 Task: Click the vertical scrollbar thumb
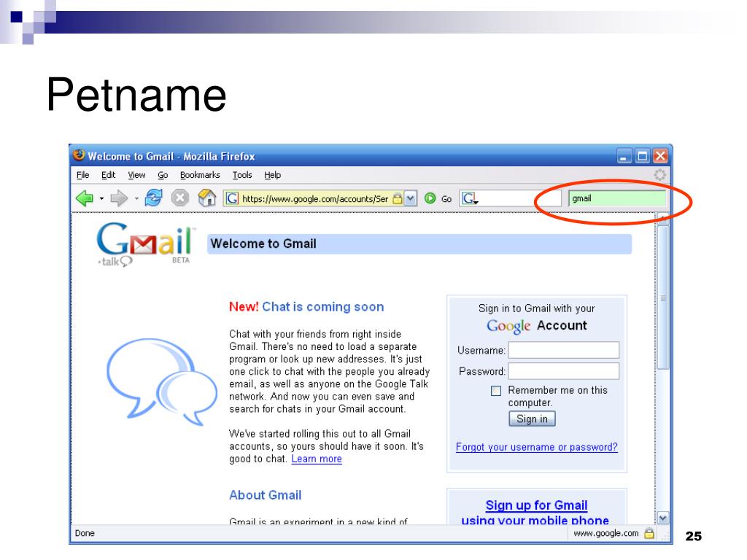pos(662,297)
